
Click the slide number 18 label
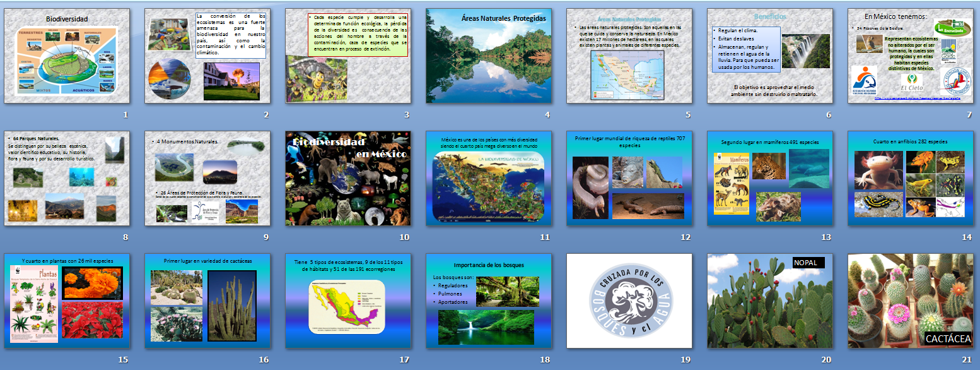[545, 360]
